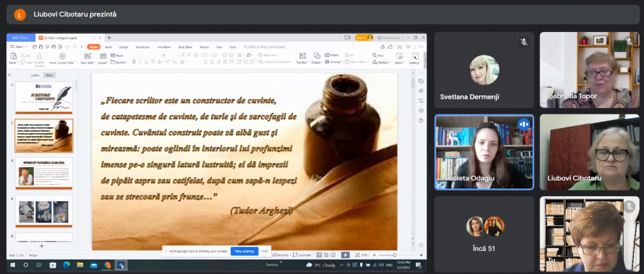Switch to the Home ribbon tab
This screenshot has width=644, height=274.
click(x=94, y=47)
